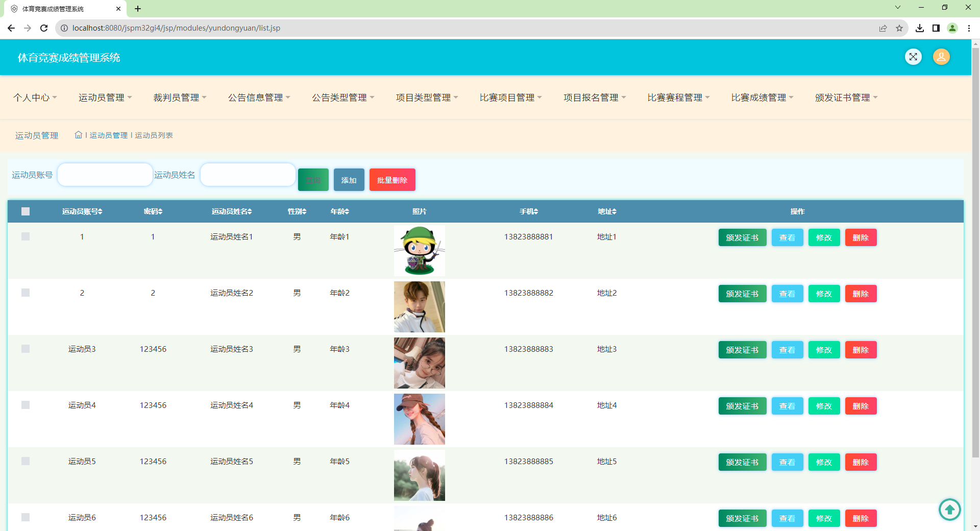Expand the 运动员管理 nav dropdown

(x=105, y=98)
